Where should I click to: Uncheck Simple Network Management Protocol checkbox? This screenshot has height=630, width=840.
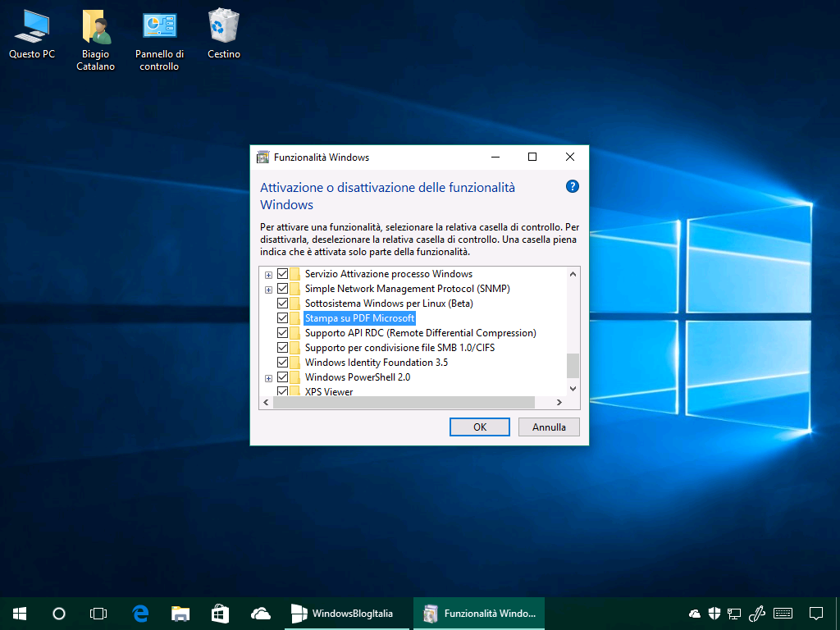click(x=282, y=289)
